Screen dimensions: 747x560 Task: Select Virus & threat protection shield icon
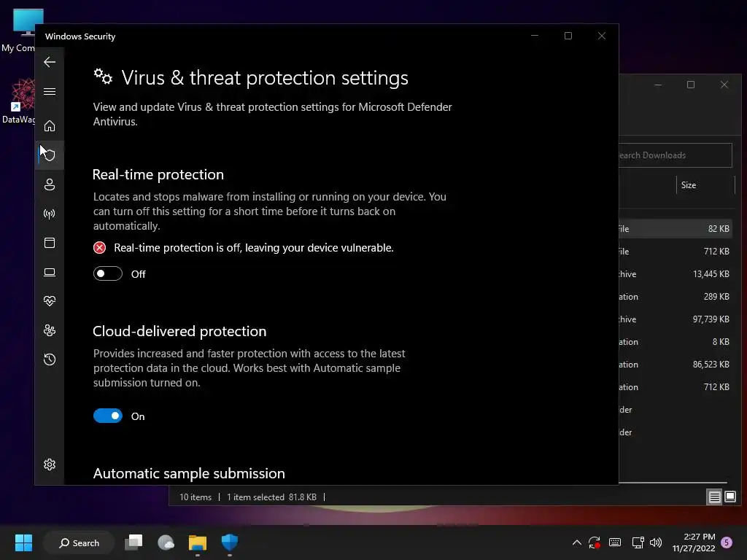pos(50,155)
